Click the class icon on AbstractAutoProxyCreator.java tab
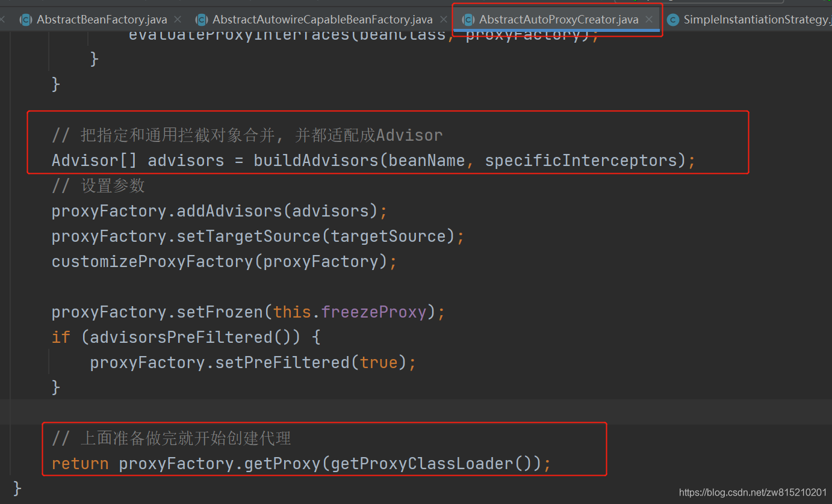832x504 pixels. 468,20
